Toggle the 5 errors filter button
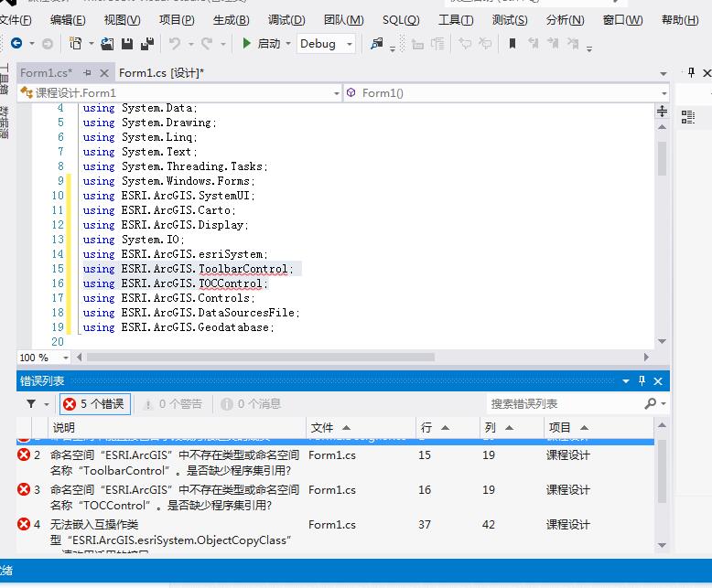Viewport: 712px width, 588px height. point(95,403)
